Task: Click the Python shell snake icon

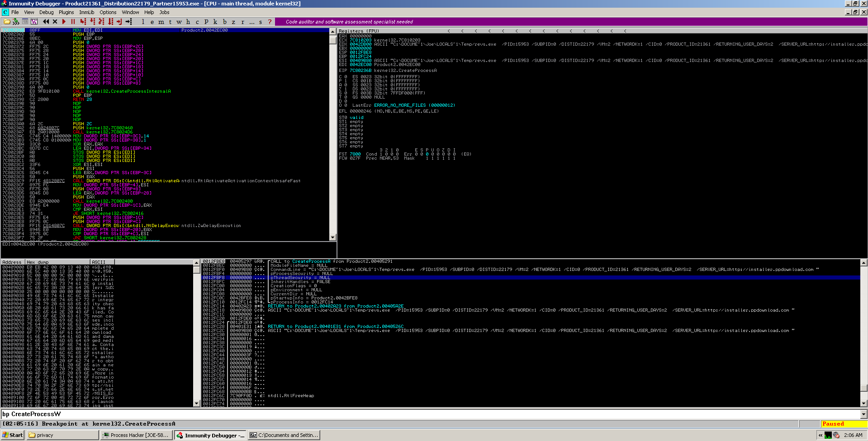Action: point(16,22)
